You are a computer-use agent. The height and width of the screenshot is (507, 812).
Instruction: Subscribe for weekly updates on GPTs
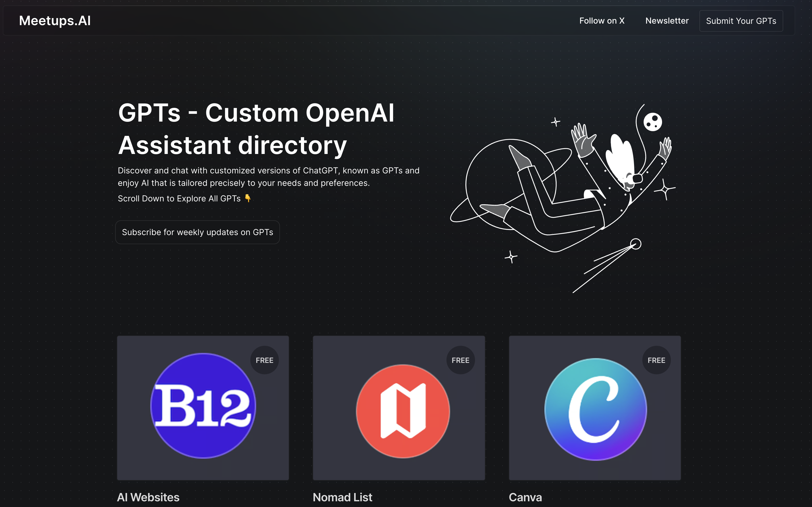coord(197,232)
